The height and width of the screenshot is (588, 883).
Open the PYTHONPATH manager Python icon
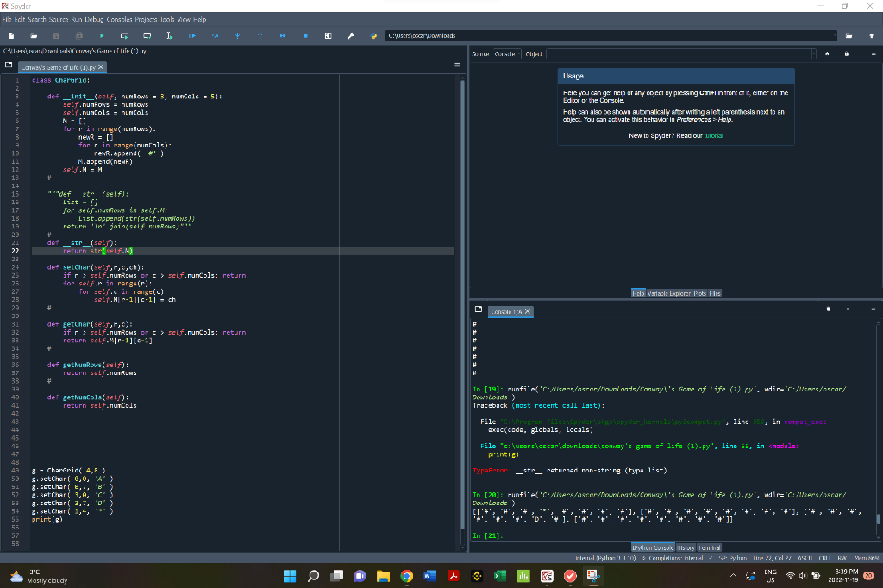[x=373, y=35]
